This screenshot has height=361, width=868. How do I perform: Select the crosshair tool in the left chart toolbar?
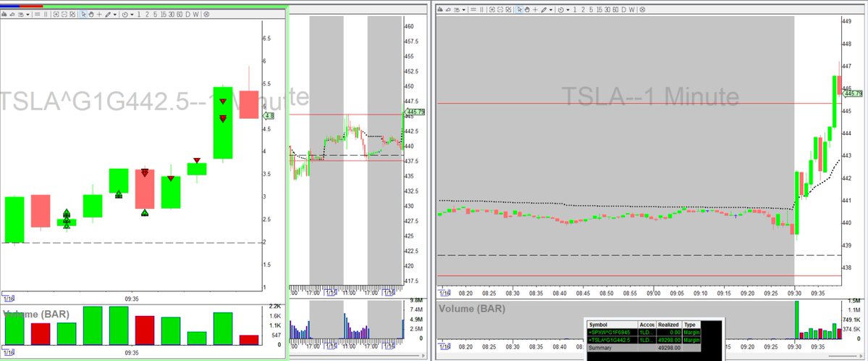click(99, 14)
